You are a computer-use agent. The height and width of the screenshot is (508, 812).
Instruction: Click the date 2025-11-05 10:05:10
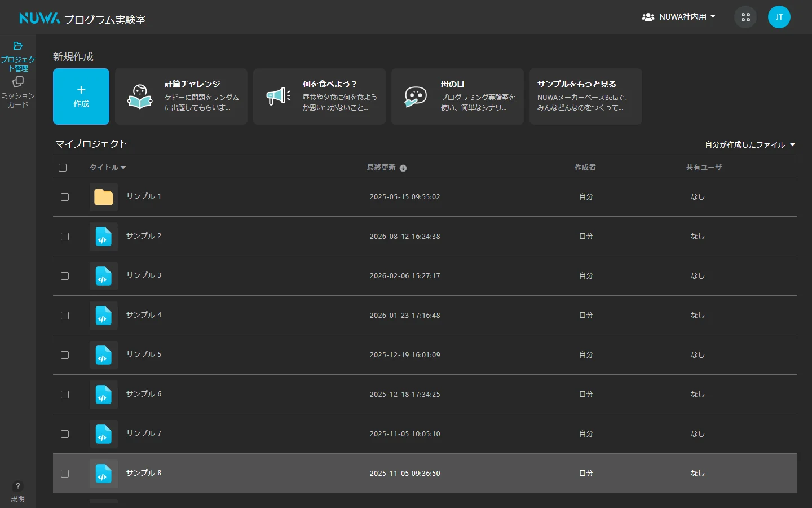coord(405,434)
